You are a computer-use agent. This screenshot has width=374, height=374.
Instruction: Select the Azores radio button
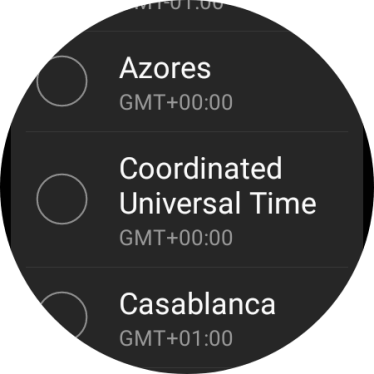(62, 81)
